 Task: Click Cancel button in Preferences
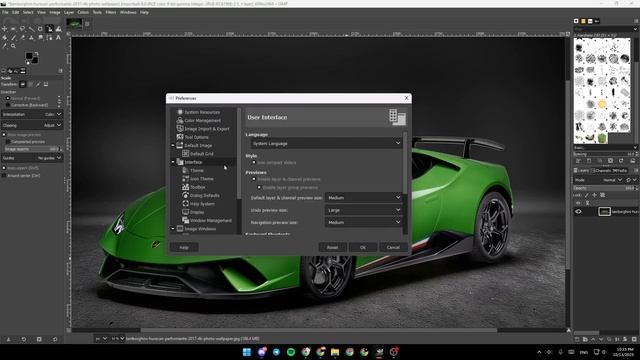coord(393,247)
